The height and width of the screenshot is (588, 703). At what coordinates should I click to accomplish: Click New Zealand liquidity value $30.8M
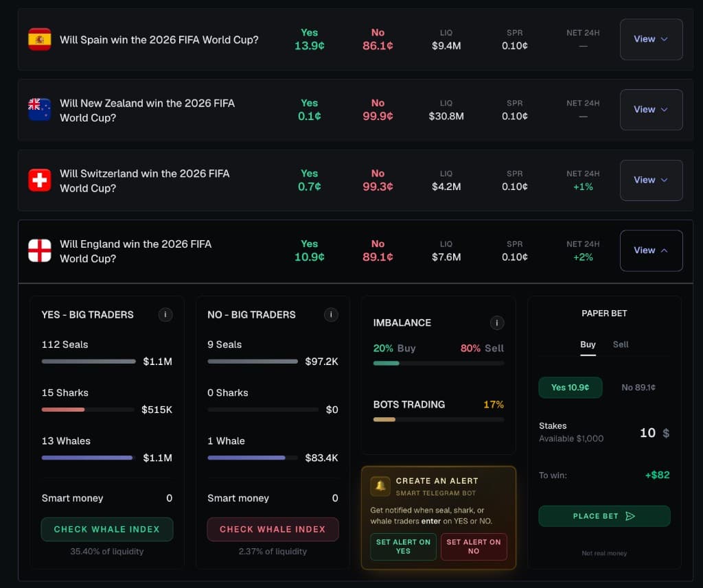[446, 116]
